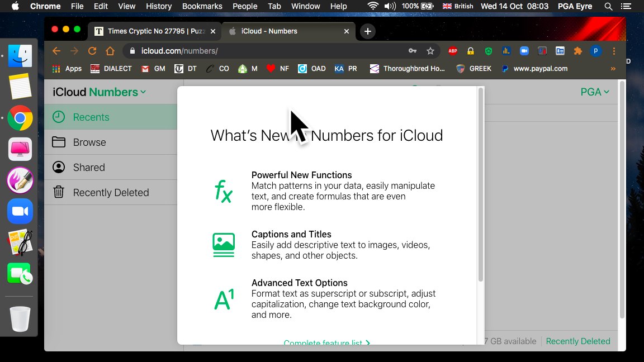
Task: Close the Times Cryptic tab
Action: pyautogui.click(x=213, y=31)
